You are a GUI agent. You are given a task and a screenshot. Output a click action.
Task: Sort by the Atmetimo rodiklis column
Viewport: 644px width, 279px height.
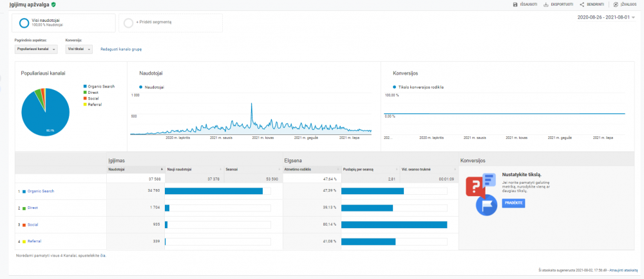click(312, 169)
